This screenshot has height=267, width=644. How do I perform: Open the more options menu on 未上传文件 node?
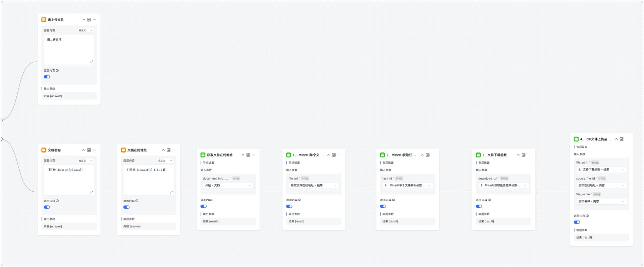coord(94,20)
